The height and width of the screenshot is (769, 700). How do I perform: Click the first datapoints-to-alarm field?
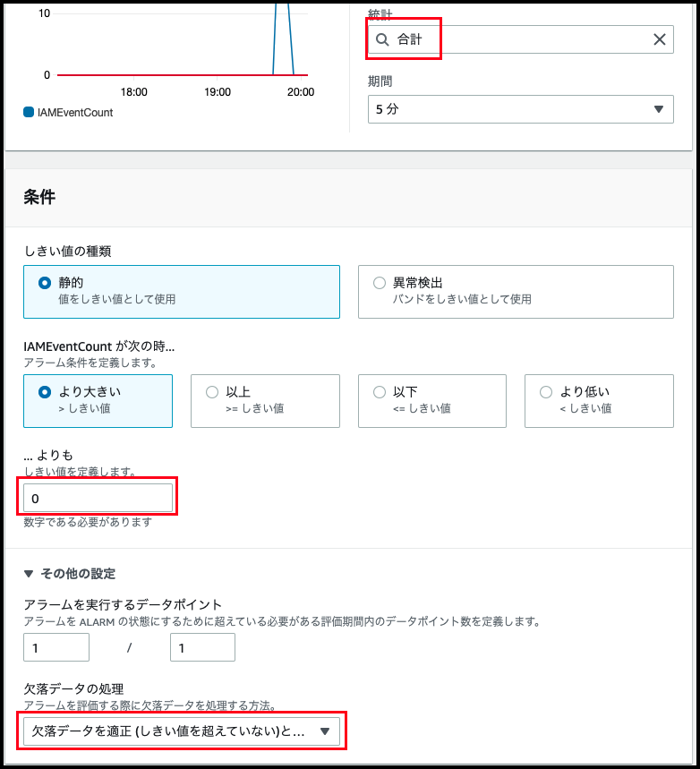click(56, 647)
